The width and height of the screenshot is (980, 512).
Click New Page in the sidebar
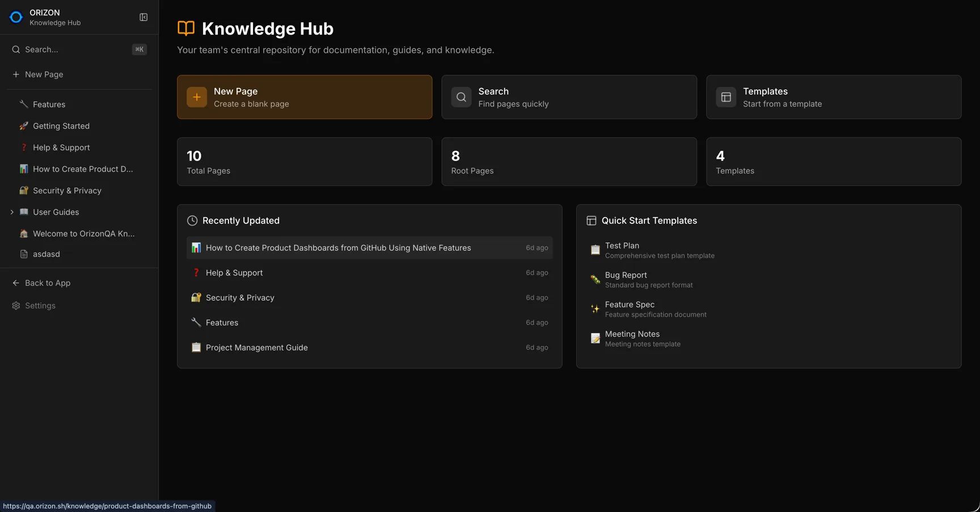coord(44,74)
